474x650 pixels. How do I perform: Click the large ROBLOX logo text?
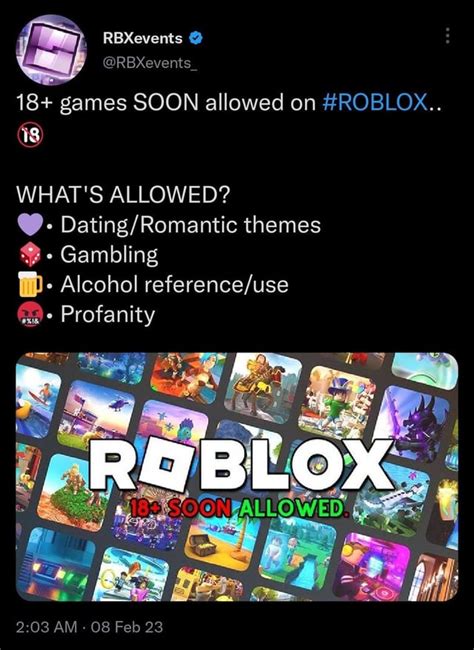pos(242,465)
